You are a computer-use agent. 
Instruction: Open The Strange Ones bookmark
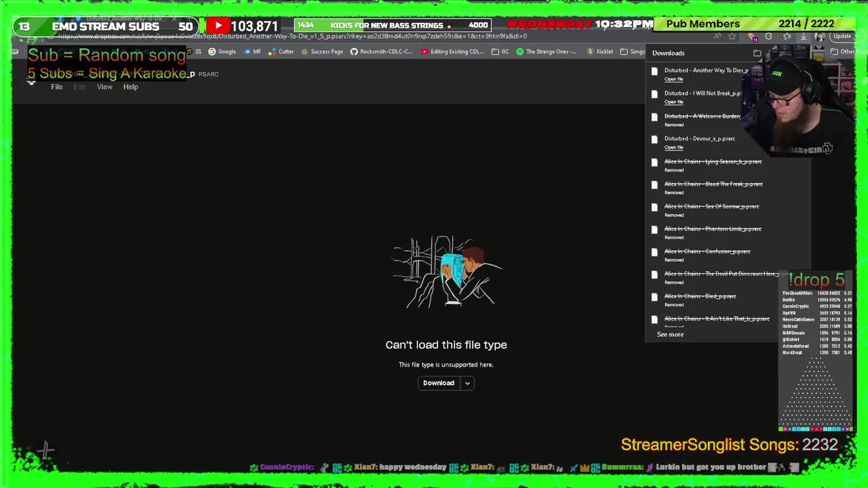546,52
